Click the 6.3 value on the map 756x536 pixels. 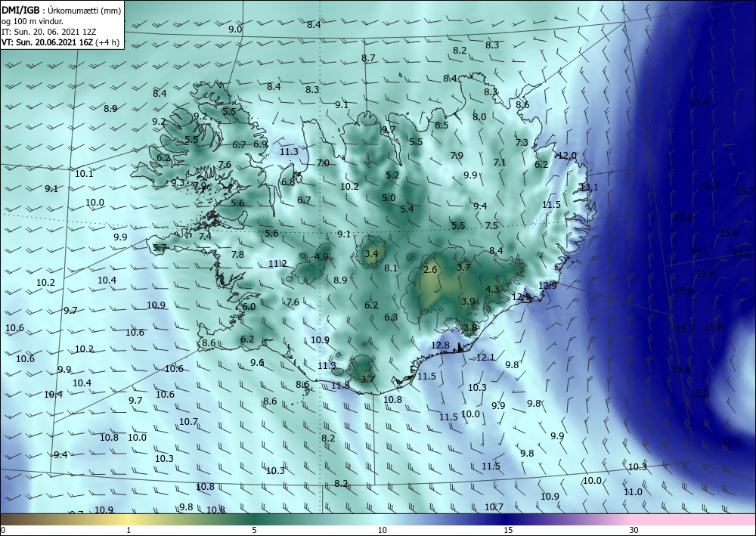coord(391,318)
